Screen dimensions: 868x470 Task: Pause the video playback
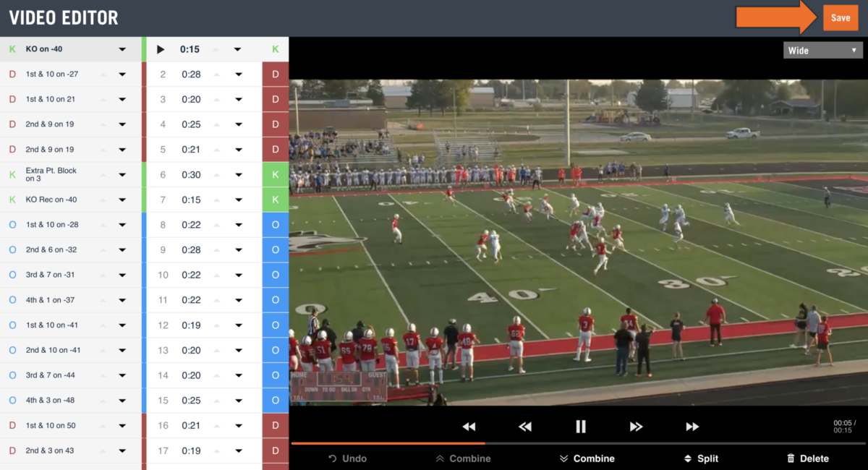(581, 427)
